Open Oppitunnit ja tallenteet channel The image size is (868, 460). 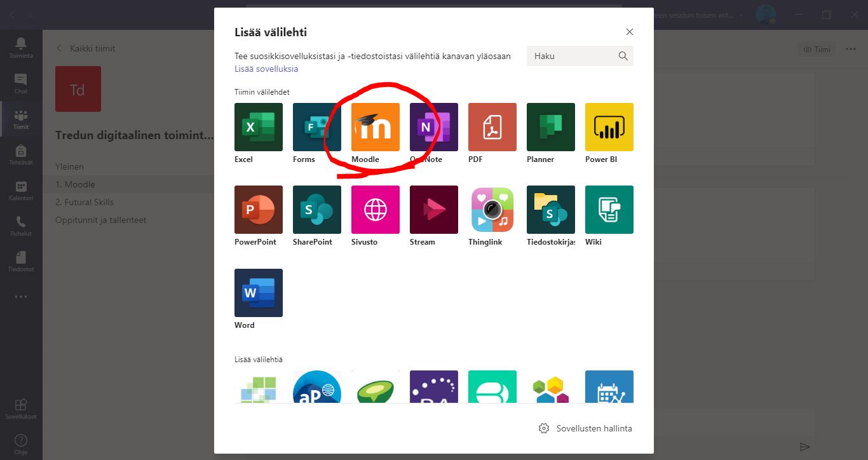(100, 220)
